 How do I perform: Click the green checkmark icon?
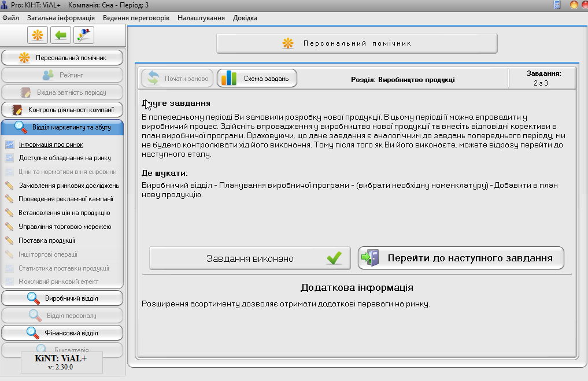[x=334, y=258]
